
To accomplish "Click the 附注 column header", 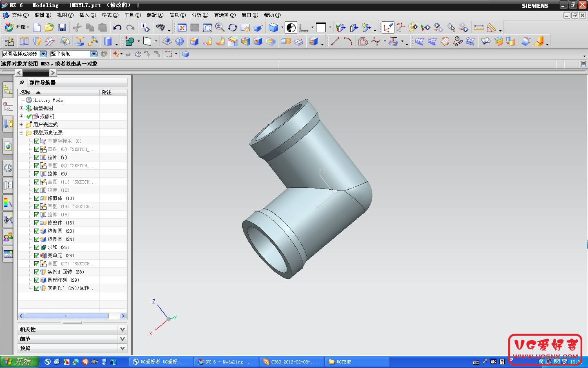I will (113, 92).
